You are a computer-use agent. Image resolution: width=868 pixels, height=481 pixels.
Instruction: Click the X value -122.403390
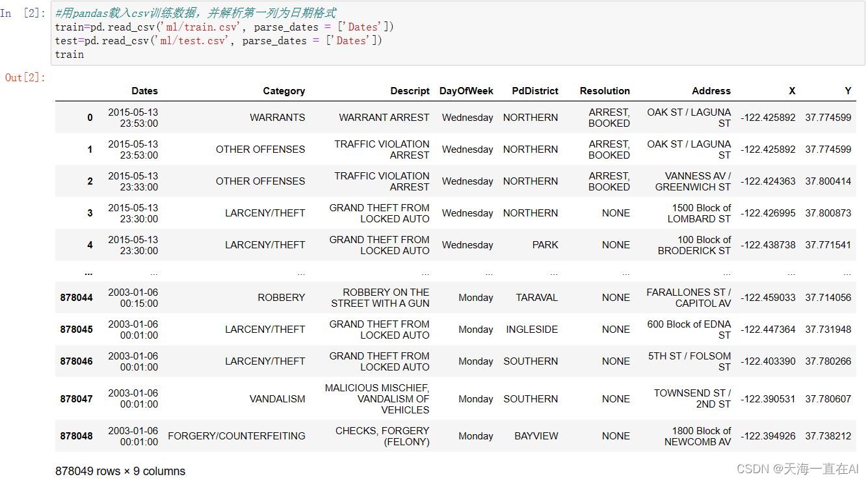pos(768,361)
